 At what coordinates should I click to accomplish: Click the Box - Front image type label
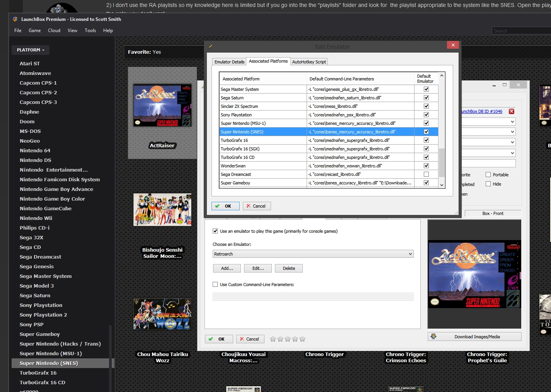(493, 213)
